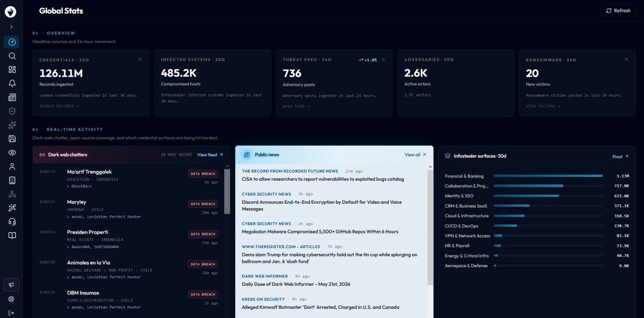Image resolution: width=644 pixels, height=318 pixels.
Task: Click the Collaboration & Proj bar
Action: coord(529,186)
